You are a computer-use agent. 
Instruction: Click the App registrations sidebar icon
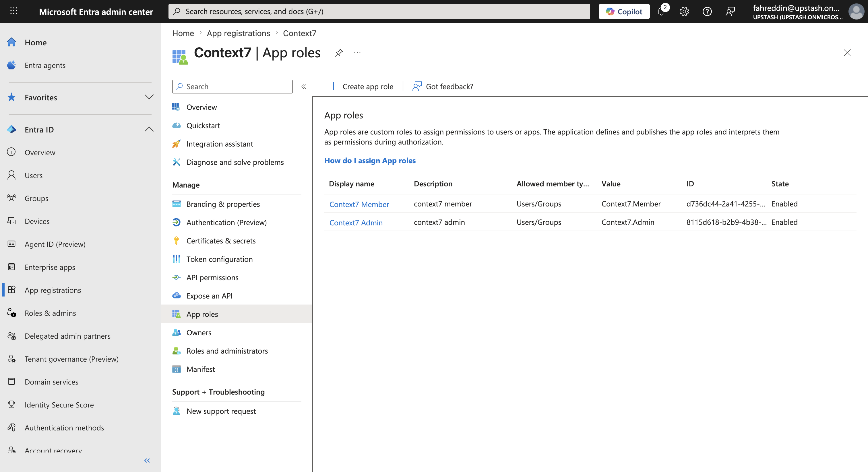(x=11, y=290)
